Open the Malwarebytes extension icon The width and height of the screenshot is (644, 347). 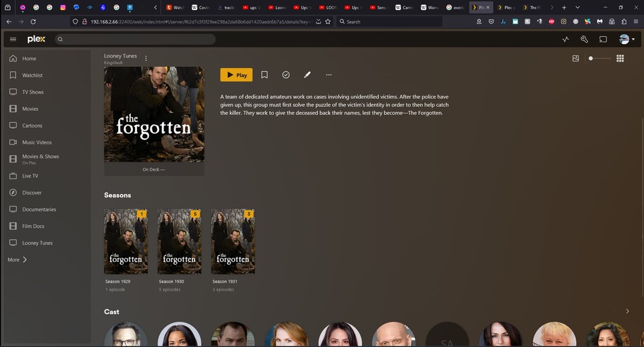coord(600,21)
